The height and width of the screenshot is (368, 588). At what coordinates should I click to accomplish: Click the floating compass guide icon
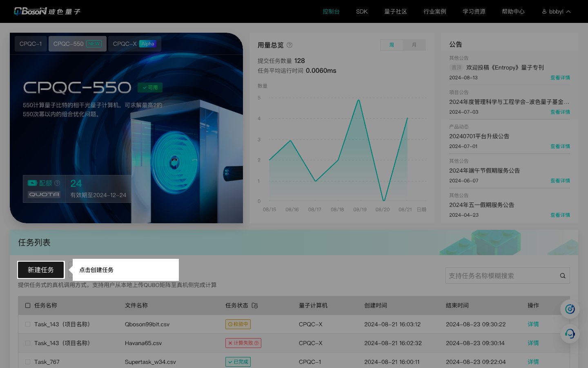(x=570, y=309)
